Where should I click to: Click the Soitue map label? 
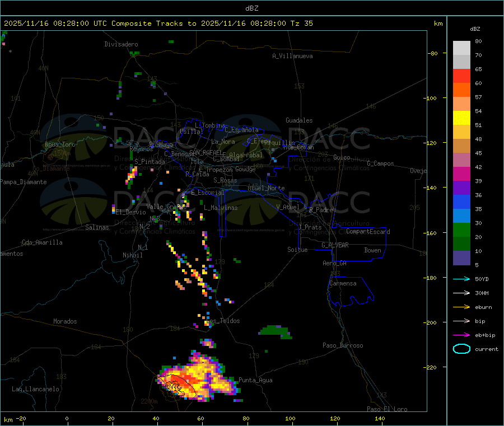coord(297,250)
